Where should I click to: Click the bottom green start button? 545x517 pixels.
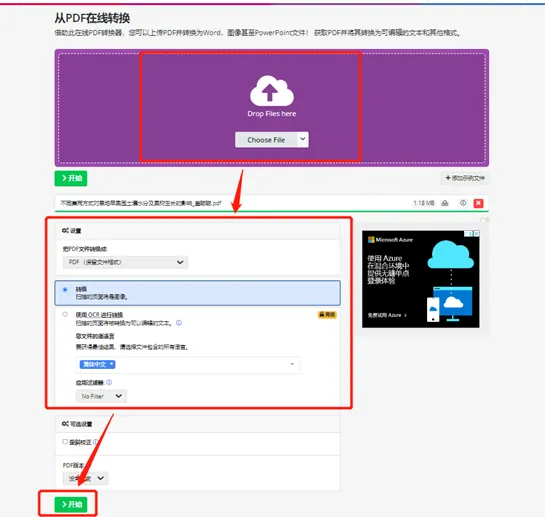[x=71, y=504]
